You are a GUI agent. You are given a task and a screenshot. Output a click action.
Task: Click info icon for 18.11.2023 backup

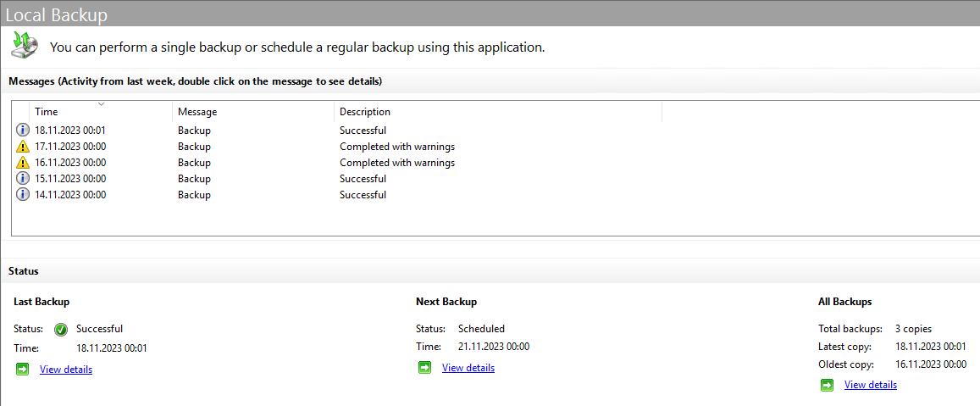[23, 131]
